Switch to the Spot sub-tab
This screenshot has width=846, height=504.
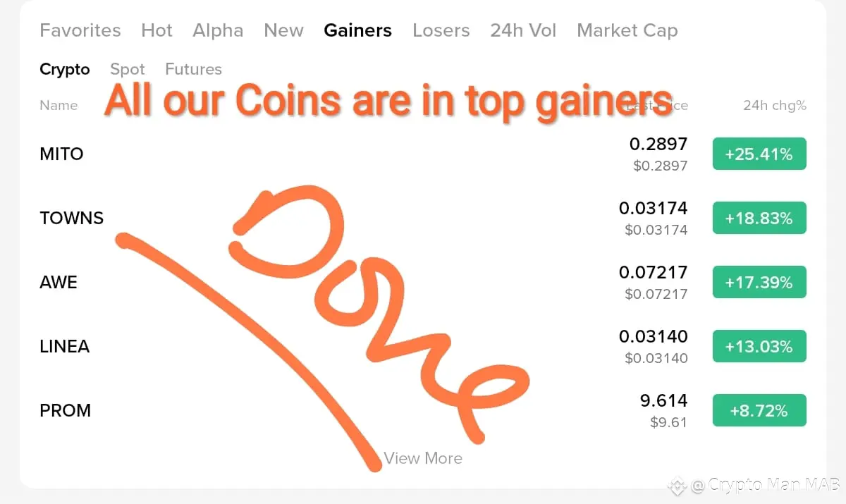(x=128, y=69)
